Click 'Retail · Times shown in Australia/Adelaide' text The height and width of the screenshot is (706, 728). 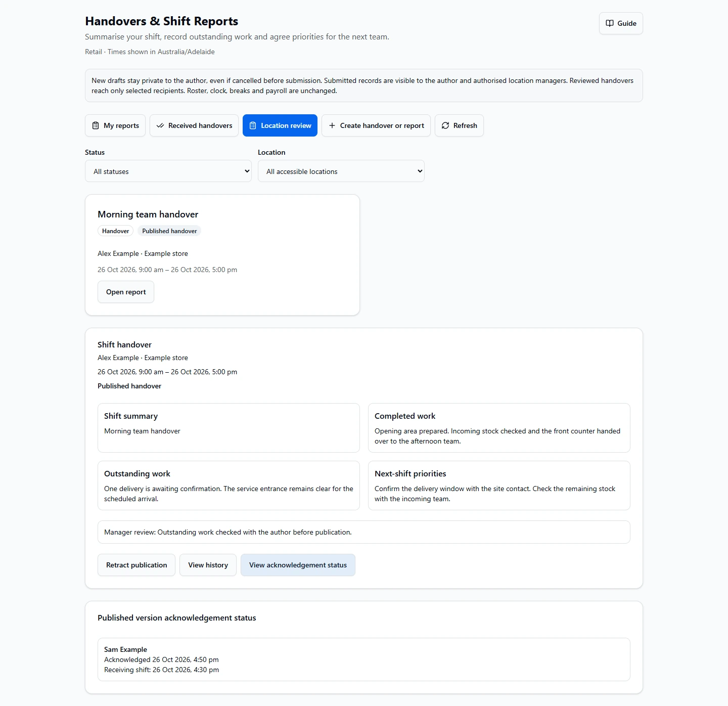tap(150, 52)
